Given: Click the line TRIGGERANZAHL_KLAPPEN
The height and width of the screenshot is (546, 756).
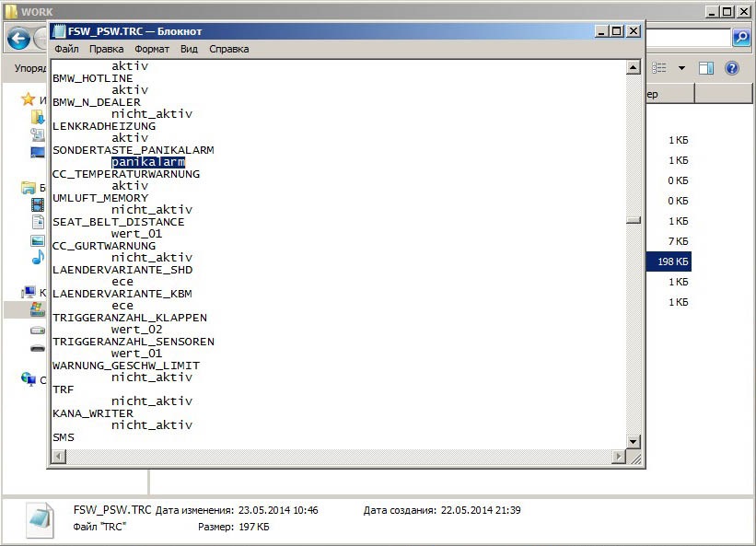Looking at the screenshot, I should pos(130,318).
